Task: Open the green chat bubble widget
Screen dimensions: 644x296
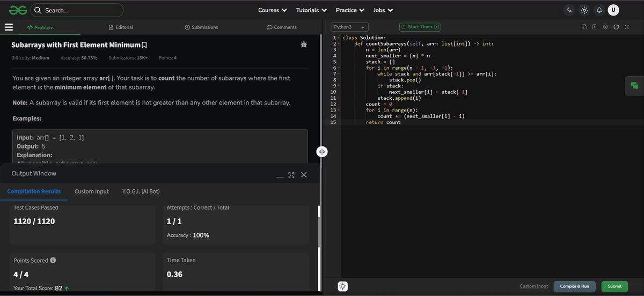Action: (634, 86)
